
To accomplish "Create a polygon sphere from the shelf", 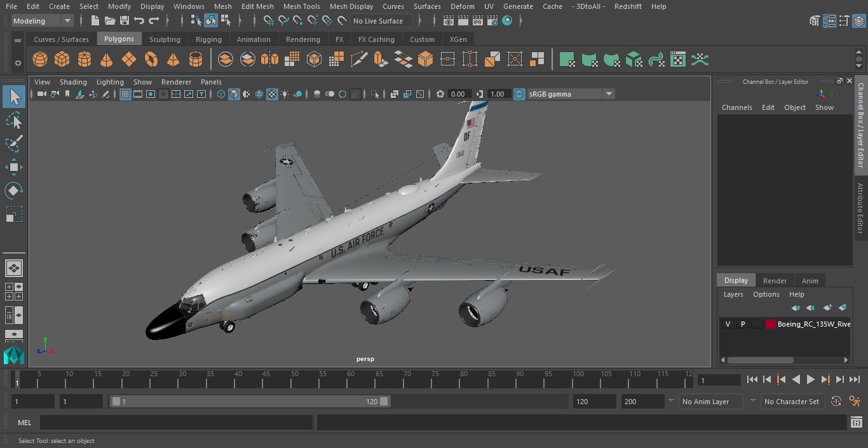I will pyautogui.click(x=40, y=60).
